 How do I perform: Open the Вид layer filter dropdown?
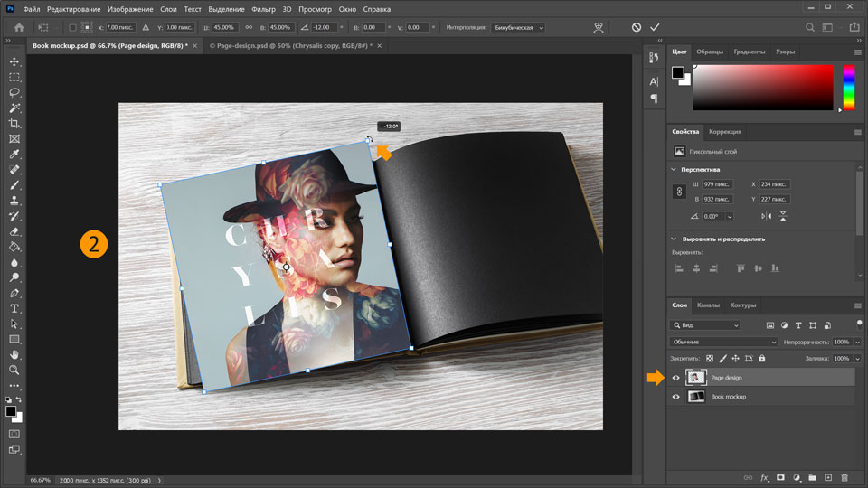click(x=704, y=325)
